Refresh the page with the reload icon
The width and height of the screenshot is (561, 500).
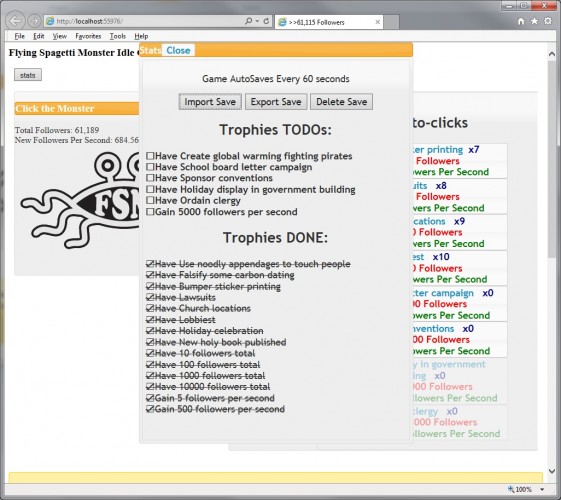pyautogui.click(x=266, y=21)
